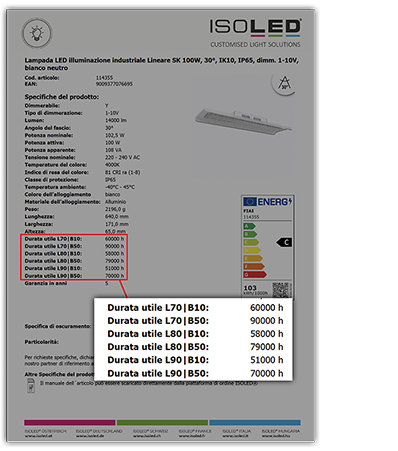Click the 'Colore dell'alloggiamento' value bianco
Screen dimensions: 398x451
(x=112, y=194)
